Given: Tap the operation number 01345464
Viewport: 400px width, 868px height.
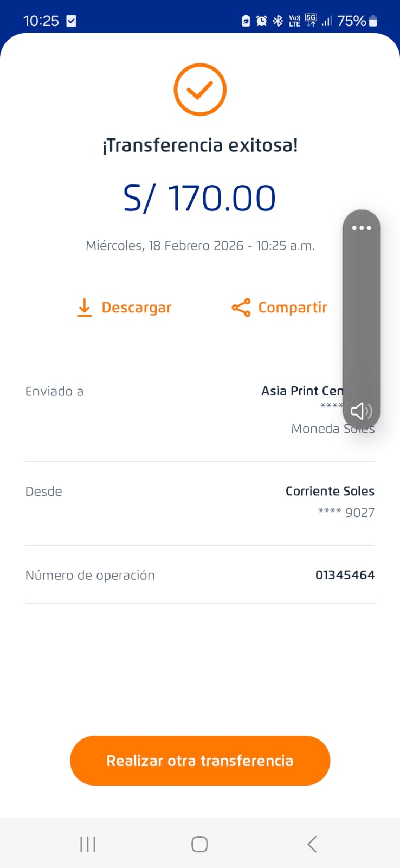Looking at the screenshot, I should (345, 575).
